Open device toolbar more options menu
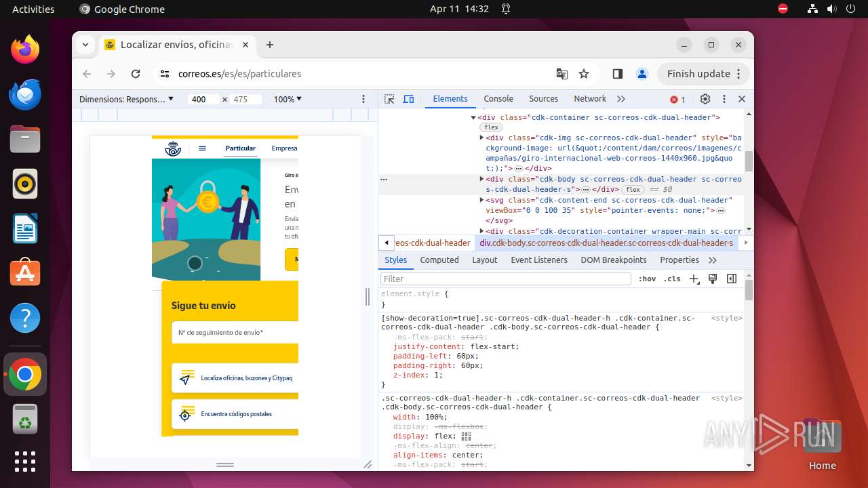Screen dimensions: 868x488 [363, 99]
